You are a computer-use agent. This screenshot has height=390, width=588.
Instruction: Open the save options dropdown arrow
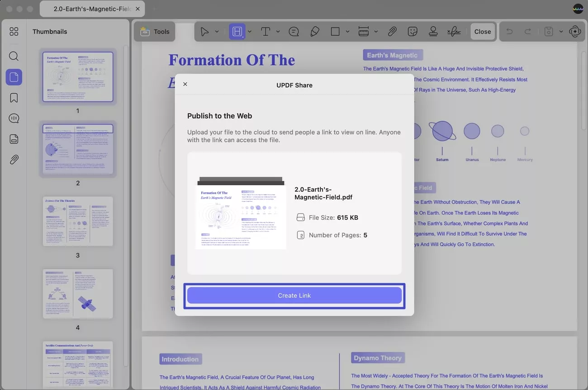[x=561, y=32]
